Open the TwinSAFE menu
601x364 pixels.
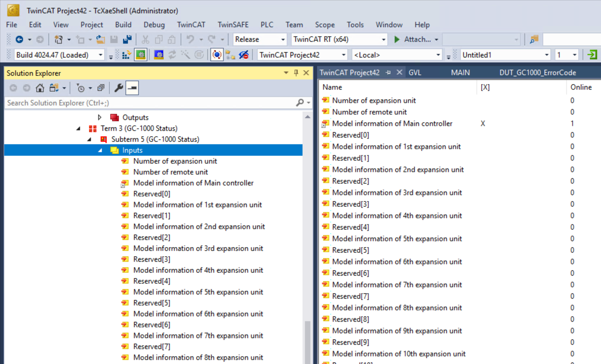coord(233,25)
